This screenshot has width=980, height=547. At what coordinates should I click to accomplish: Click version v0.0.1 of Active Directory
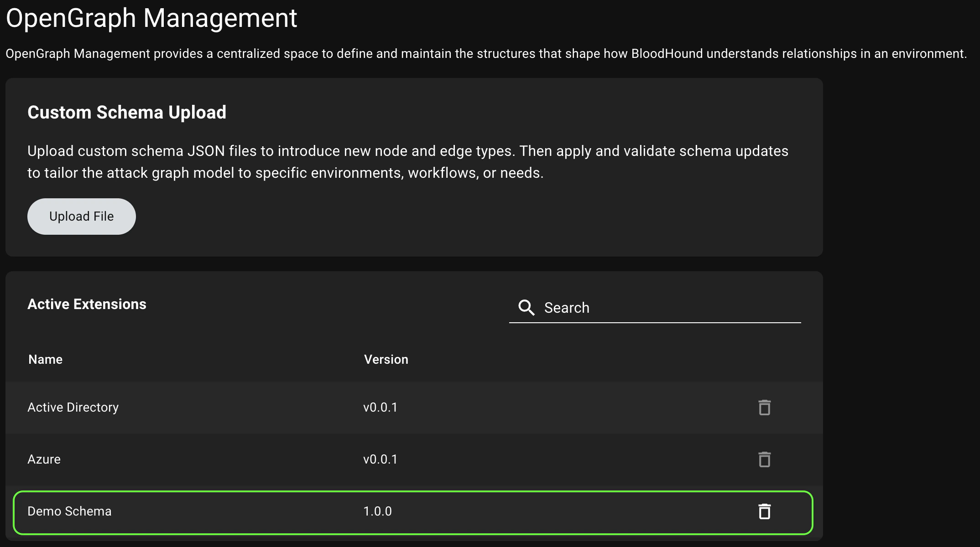pos(380,408)
